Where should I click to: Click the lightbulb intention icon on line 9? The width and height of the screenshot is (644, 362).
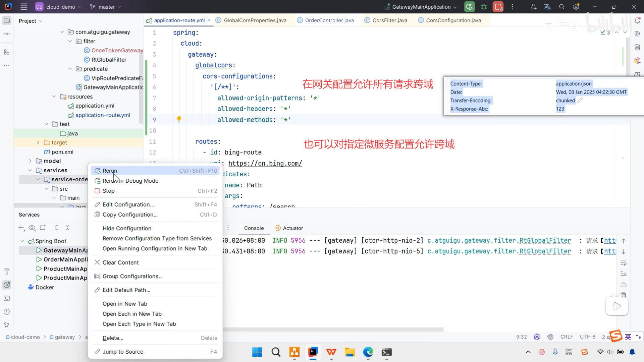[x=179, y=119]
